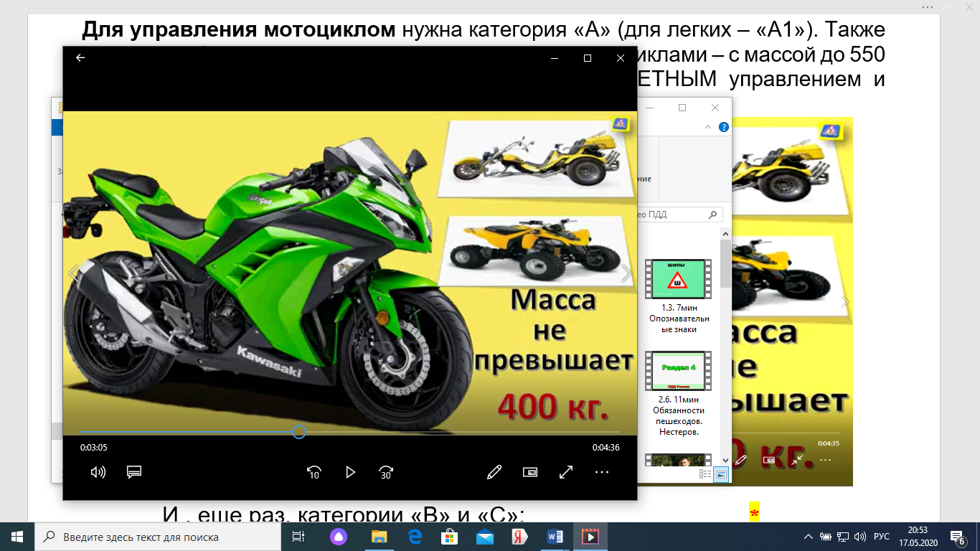This screenshot has height=551, width=980.
Task: Click the File Explorer scroll down arrow
Action: 725,460
